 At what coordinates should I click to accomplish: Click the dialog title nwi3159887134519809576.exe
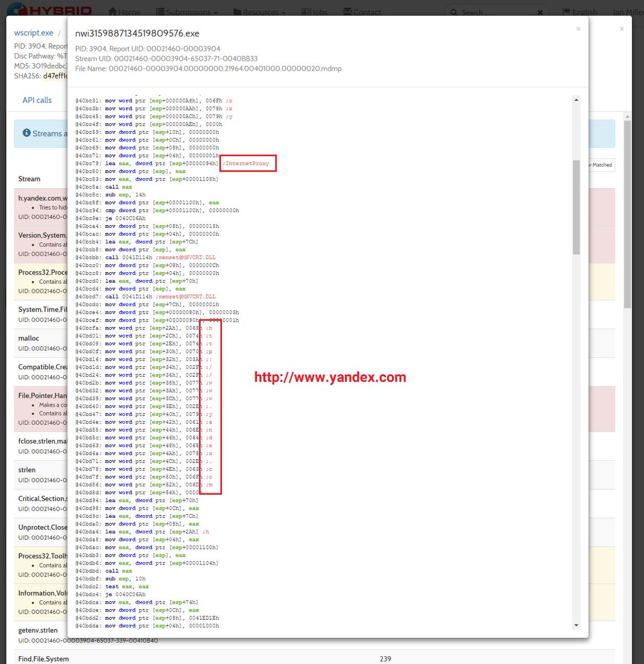(137, 34)
